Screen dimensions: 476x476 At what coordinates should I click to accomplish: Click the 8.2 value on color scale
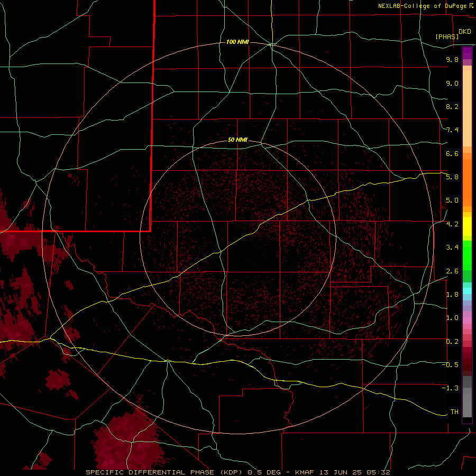452,106
